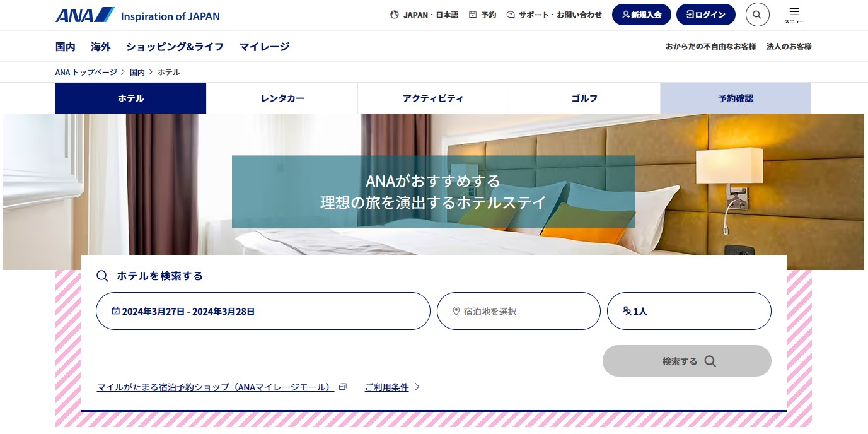
Task: Open the 1人 guest count selector
Action: (688, 310)
